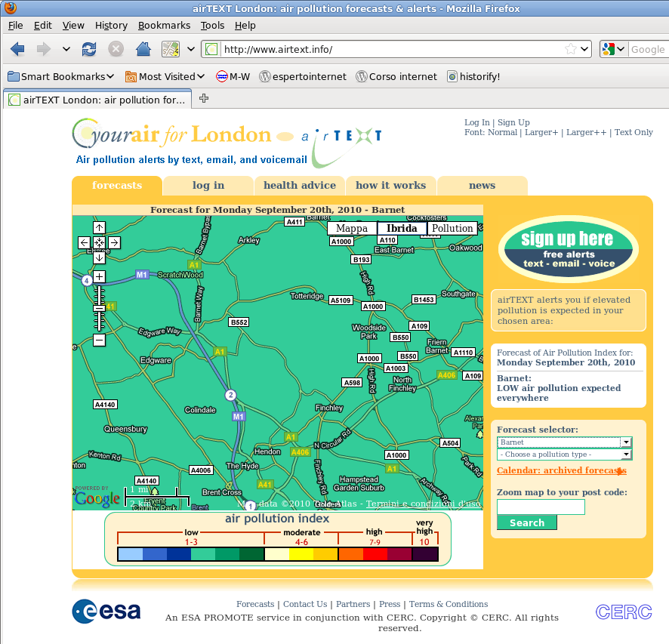Click the sign up here button
The image size is (669, 644).
569,249
